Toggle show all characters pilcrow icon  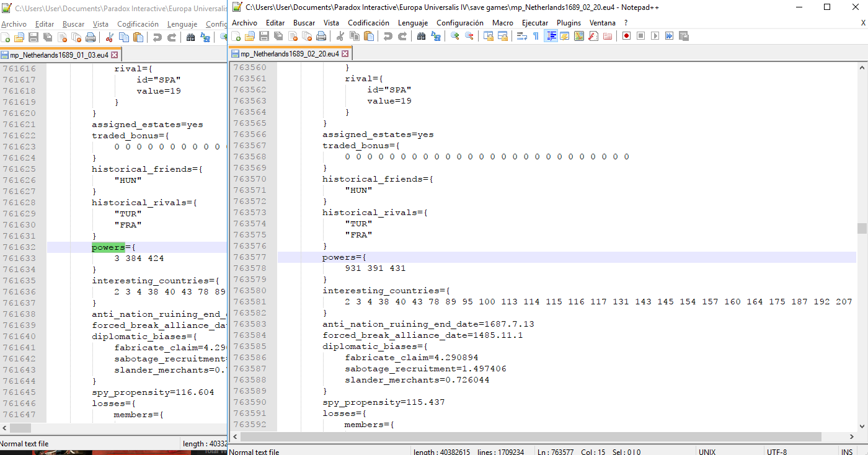[x=536, y=36]
